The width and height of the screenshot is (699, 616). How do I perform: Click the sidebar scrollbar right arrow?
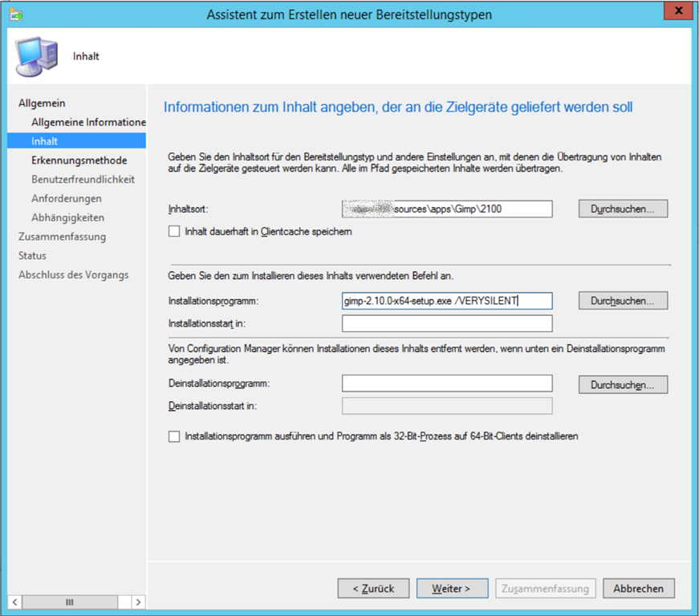(138, 602)
